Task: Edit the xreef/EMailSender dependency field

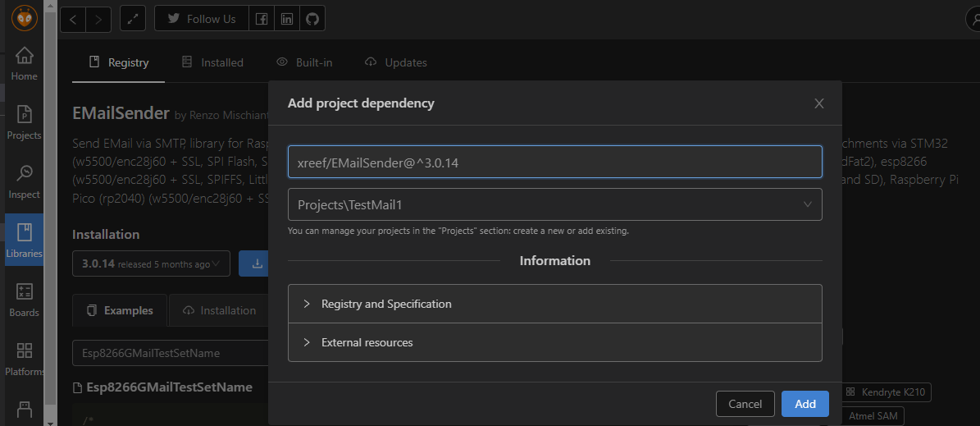Action: 555,162
